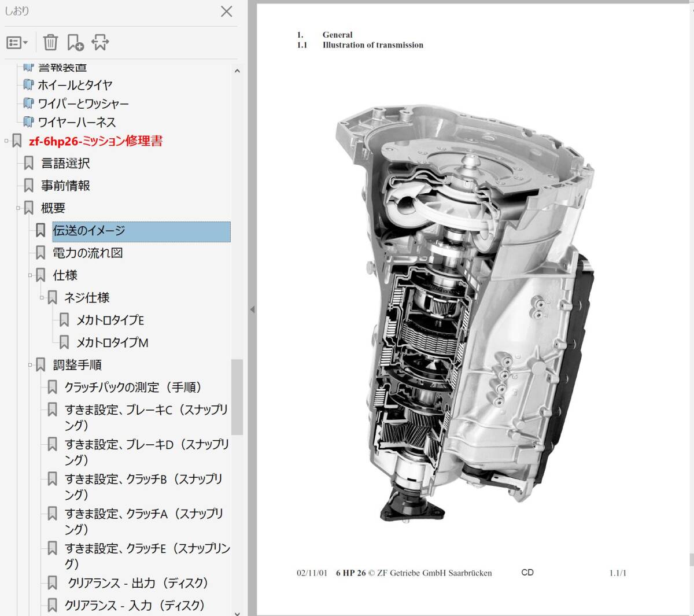Open the ワイパーとワッシャー bookmark
This screenshot has height=616, width=694.
[x=83, y=104]
